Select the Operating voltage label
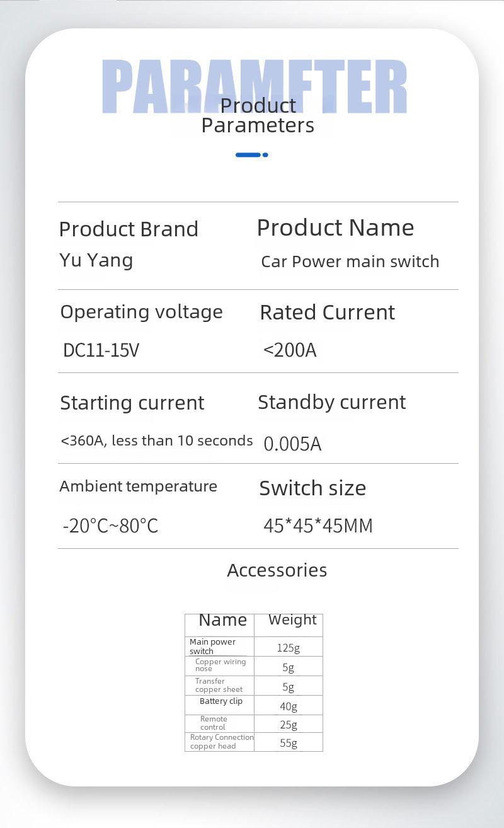 (x=141, y=312)
